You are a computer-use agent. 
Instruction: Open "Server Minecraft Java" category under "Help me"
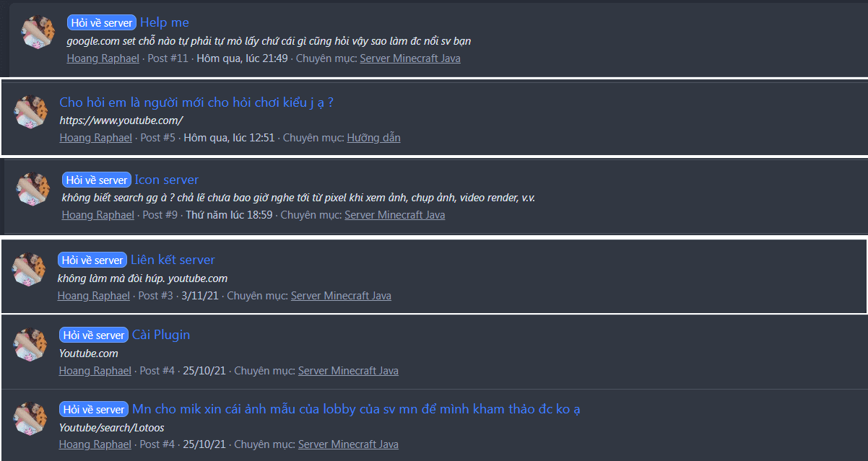tap(409, 58)
